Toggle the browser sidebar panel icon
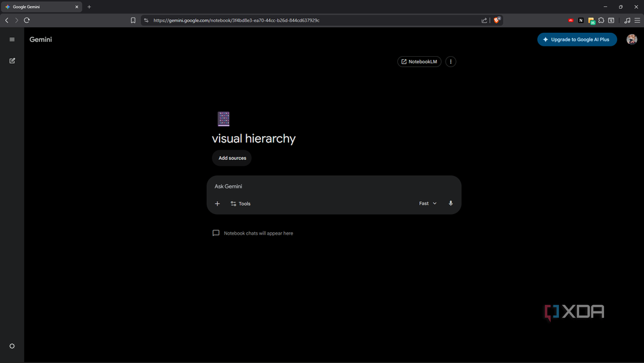The height and width of the screenshot is (363, 644). [x=611, y=20]
